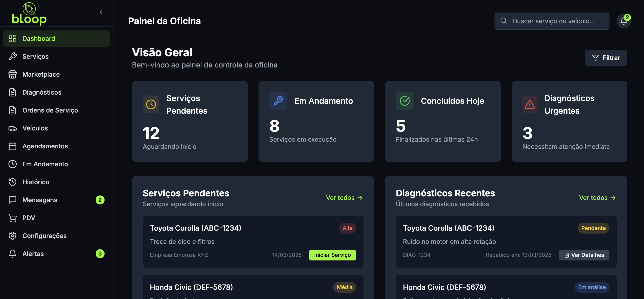
Task: Click the bloop logo
Action: click(x=29, y=14)
